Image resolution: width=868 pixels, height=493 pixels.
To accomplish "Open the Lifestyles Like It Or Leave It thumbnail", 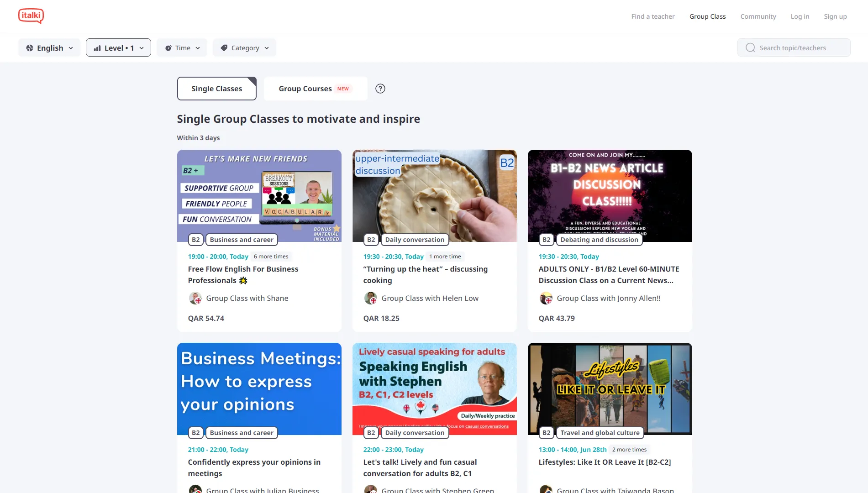I will coord(610,389).
